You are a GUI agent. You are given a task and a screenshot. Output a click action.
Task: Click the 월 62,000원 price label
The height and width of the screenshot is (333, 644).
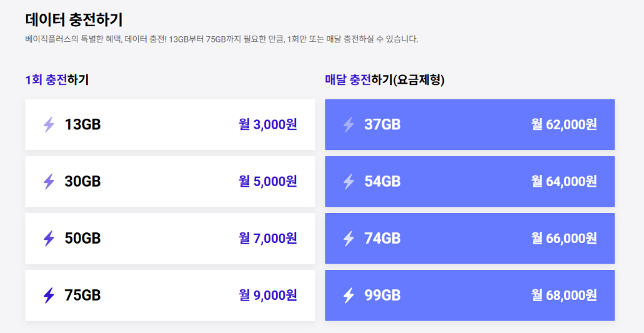coord(564,124)
